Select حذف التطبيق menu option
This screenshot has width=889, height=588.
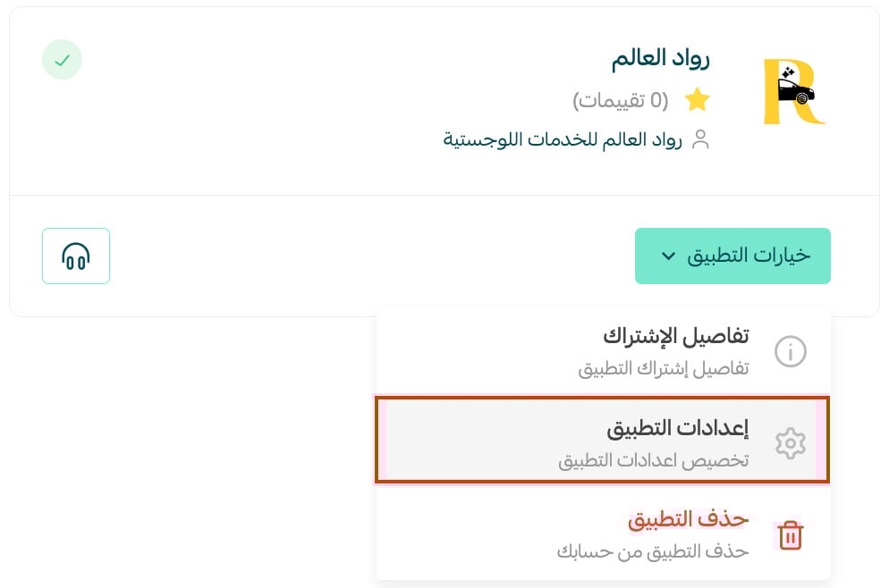point(603,534)
